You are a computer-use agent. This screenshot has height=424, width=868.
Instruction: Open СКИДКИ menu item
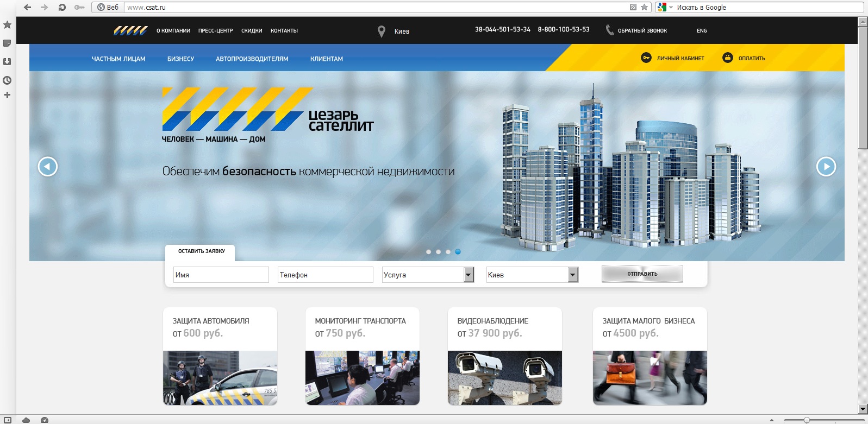(252, 31)
